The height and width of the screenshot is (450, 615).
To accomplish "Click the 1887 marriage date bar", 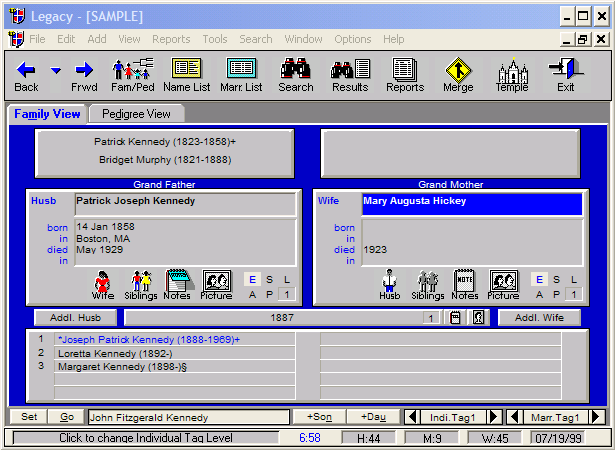I will [282, 317].
